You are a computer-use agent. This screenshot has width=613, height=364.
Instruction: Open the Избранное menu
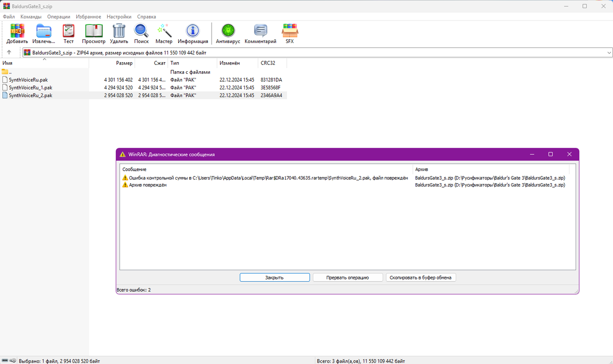[89, 17]
